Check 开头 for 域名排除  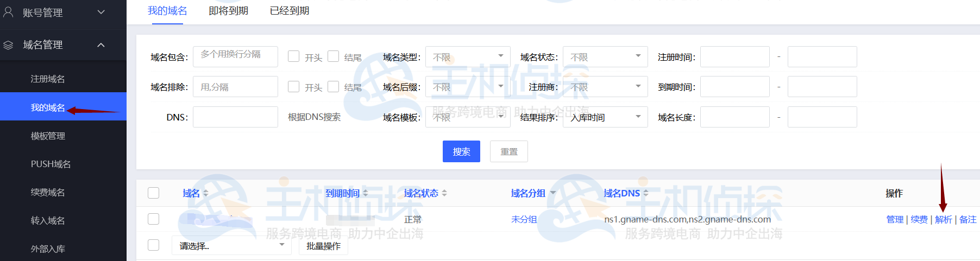point(293,86)
